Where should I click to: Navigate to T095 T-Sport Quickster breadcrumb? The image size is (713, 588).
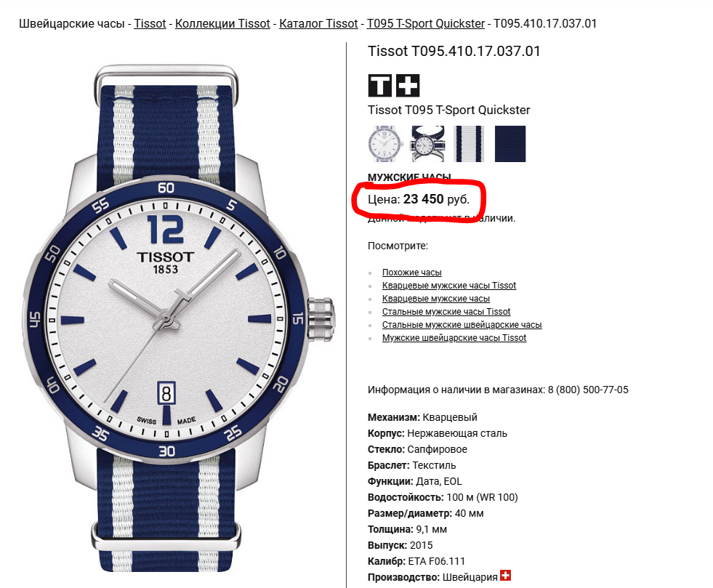click(426, 24)
